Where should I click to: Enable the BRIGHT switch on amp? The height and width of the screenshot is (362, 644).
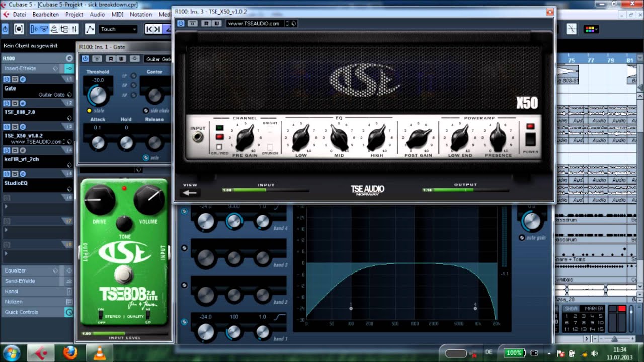[270, 129]
